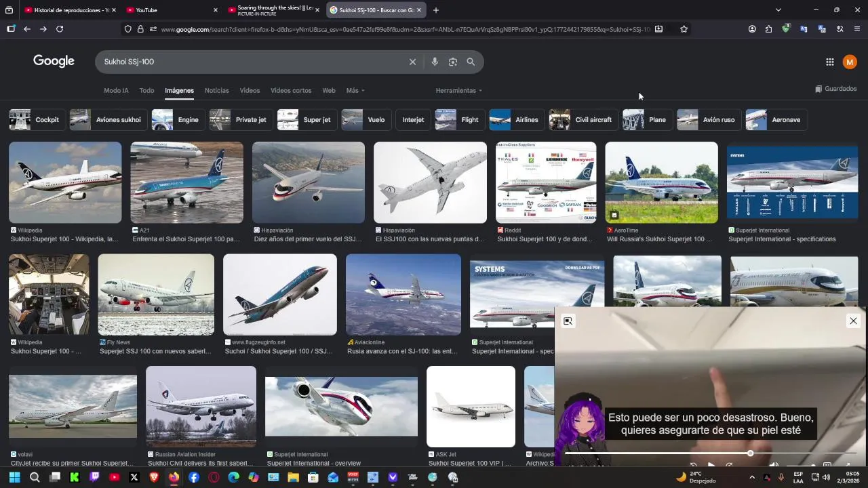Open the weather widget showing 24°C

(x=695, y=477)
